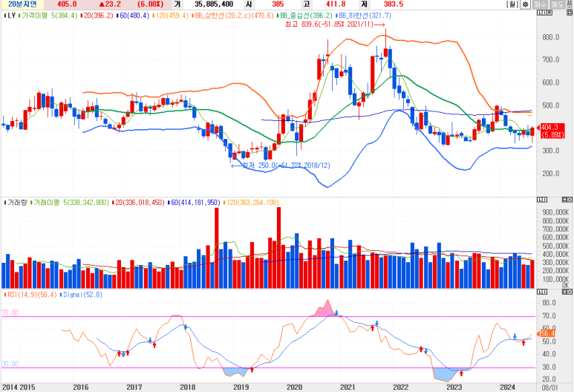Screen dimensions: 574x392
Task: Maximize the price chart panel
Action: (x=570, y=13)
